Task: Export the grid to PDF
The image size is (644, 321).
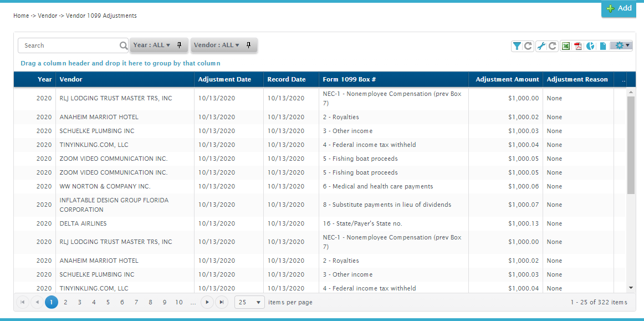Action: (578, 46)
